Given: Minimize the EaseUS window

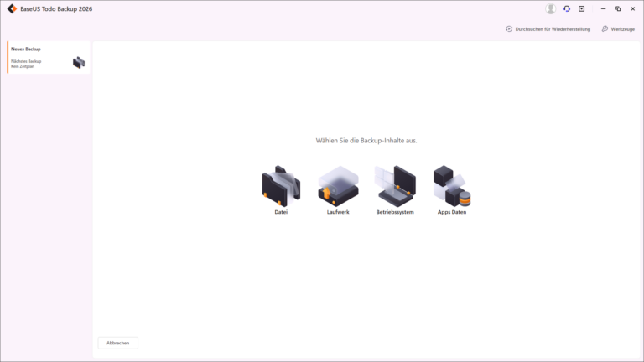Looking at the screenshot, I should click(x=604, y=8).
